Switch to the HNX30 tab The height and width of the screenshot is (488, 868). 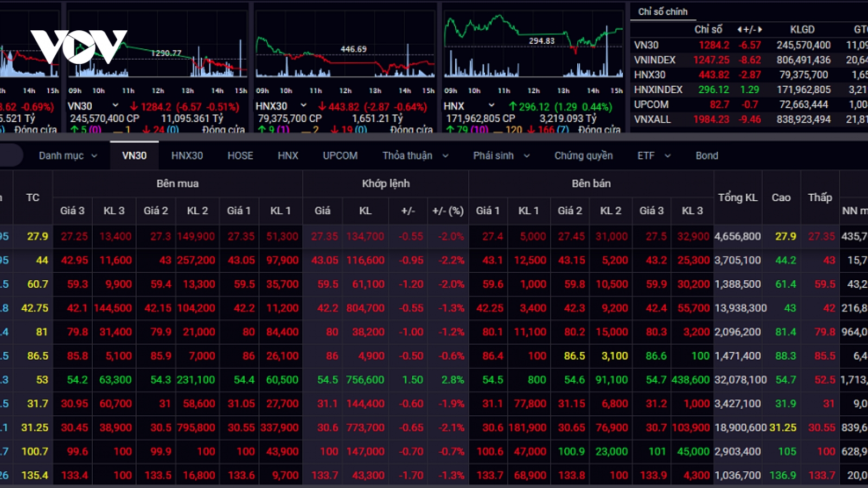(187, 156)
